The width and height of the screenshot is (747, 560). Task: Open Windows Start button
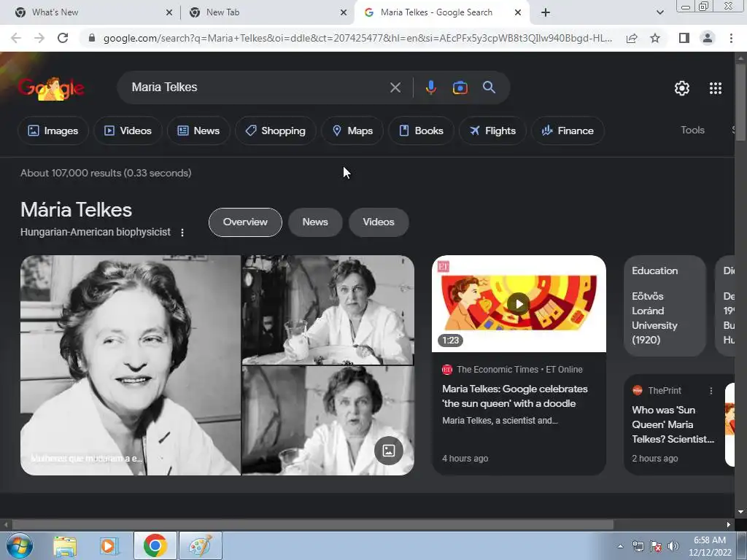pyautogui.click(x=20, y=545)
